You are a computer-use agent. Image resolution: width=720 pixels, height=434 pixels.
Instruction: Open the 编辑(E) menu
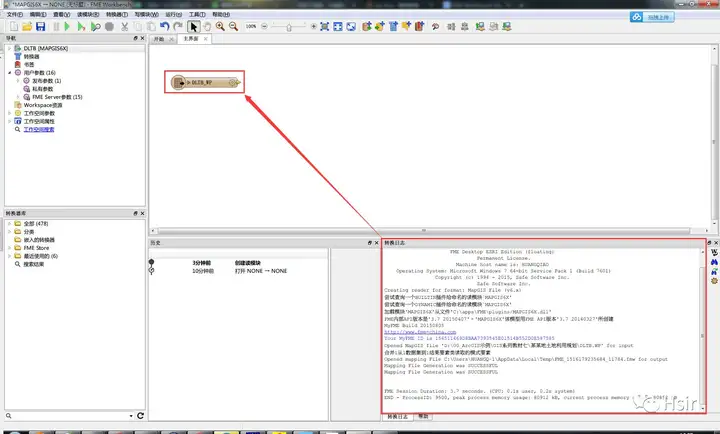(38, 15)
